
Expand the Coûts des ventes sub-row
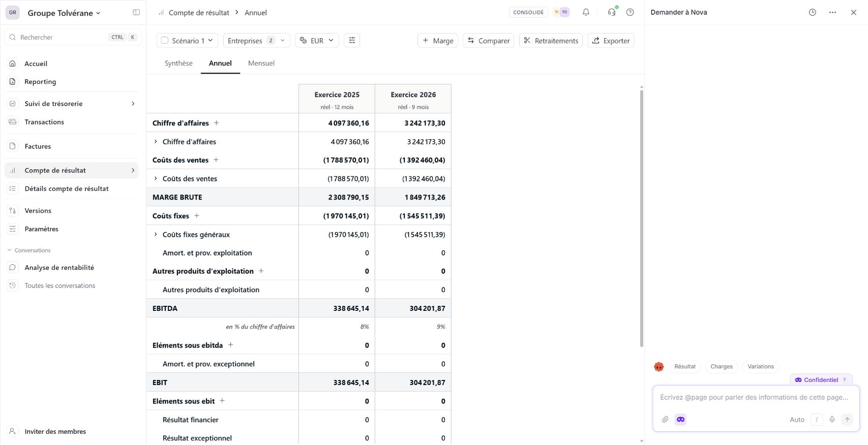pyautogui.click(x=156, y=179)
